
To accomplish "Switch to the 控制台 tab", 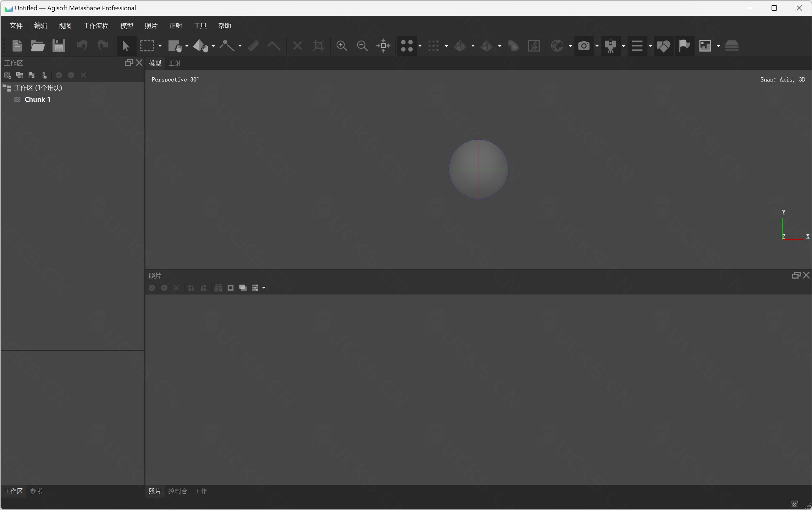I will click(177, 491).
